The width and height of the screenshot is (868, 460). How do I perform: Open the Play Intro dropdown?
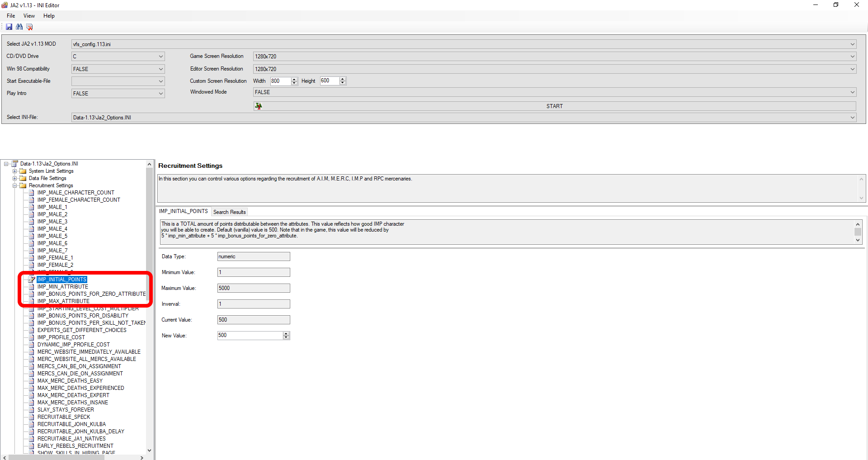pyautogui.click(x=160, y=94)
